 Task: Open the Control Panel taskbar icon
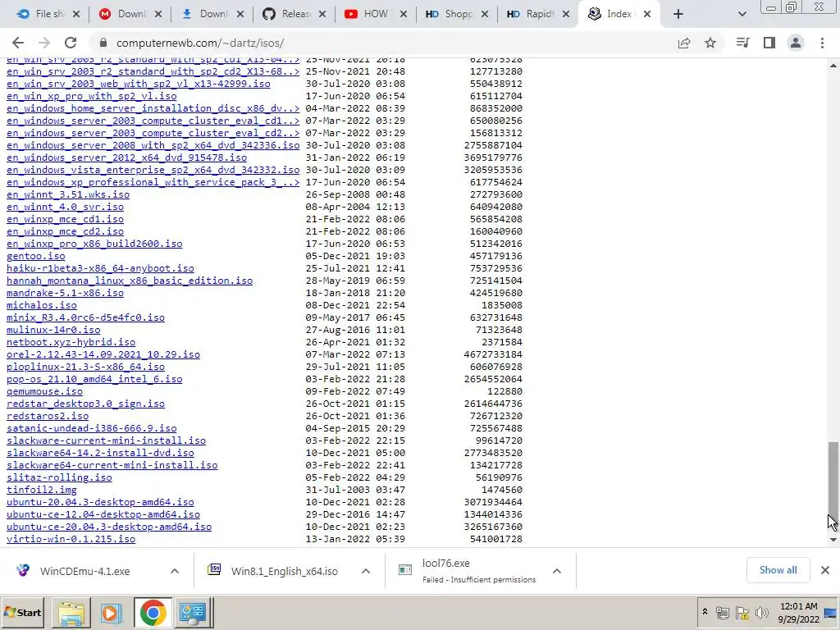pos(194,612)
